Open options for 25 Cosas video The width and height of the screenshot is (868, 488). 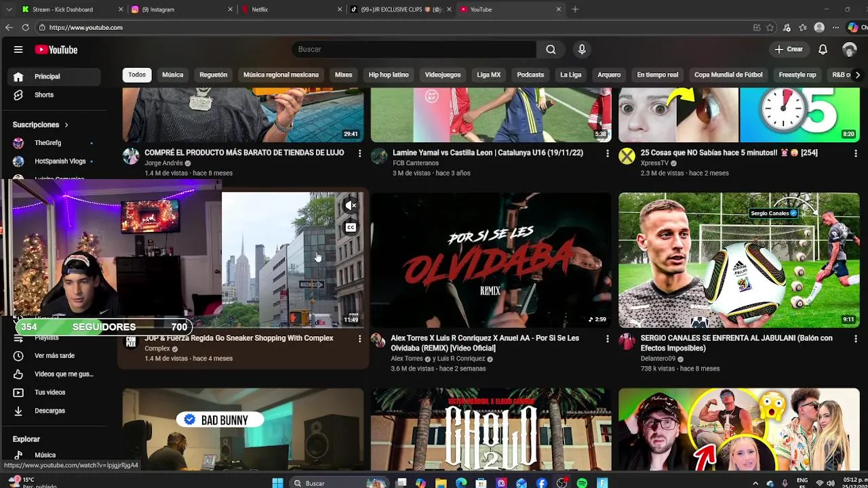855,153
